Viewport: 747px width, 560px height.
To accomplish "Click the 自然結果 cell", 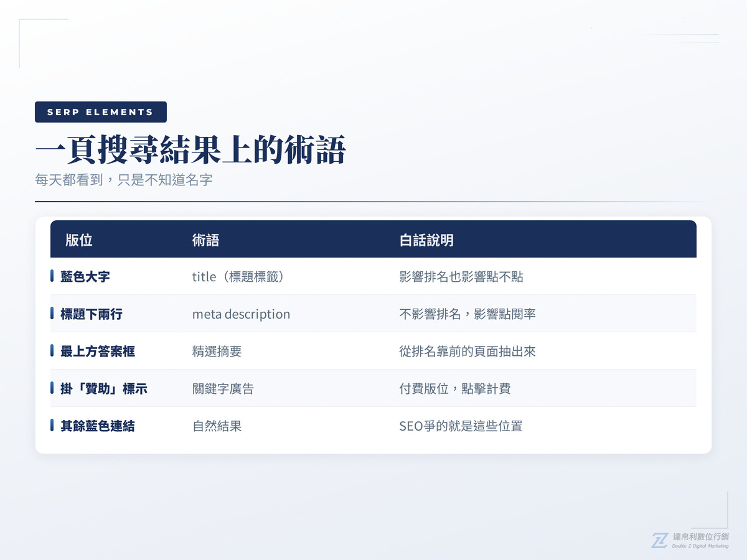I will [217, 426].
